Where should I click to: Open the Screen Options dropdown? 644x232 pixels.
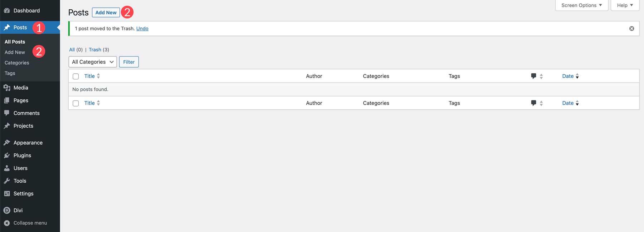tap(581, 5)
